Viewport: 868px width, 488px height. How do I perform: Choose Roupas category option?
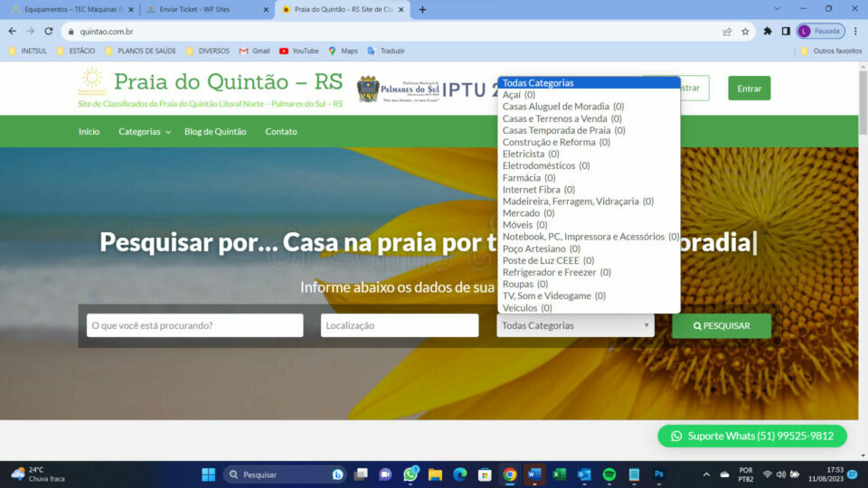(589, 284)
